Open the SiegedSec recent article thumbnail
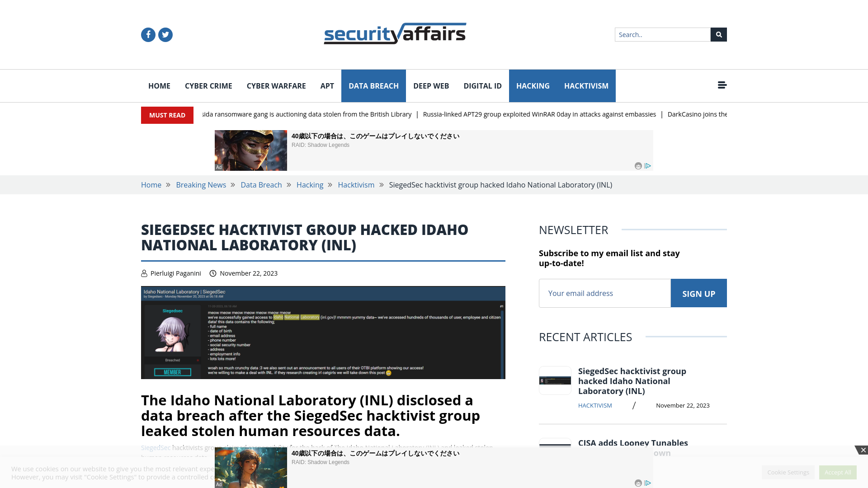The image size is (868, 488). coord(555,380)
